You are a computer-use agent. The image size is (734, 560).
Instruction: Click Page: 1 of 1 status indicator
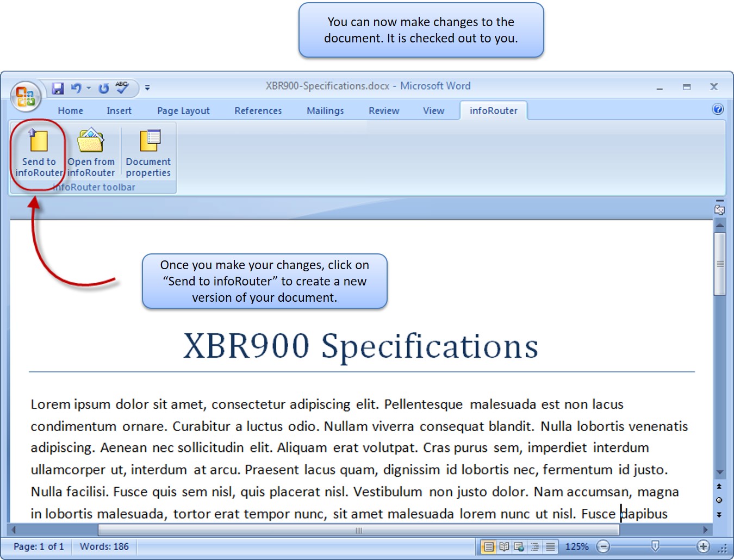click(x=39, y=546)
